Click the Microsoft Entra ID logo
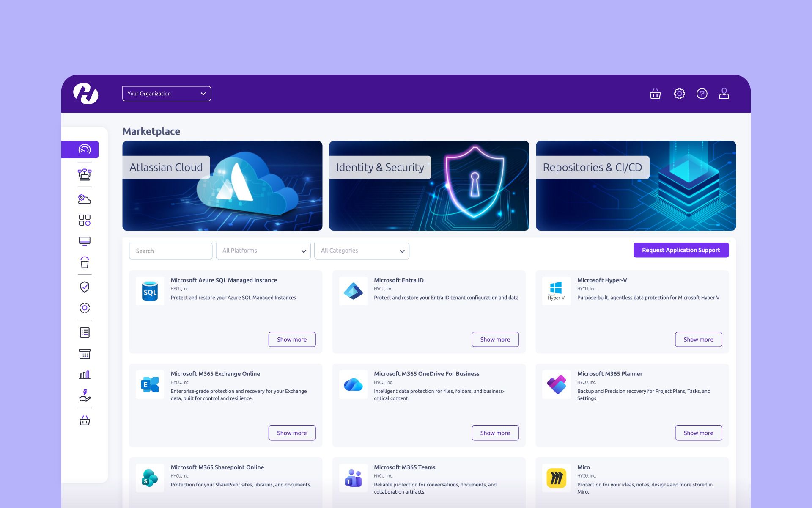This screenshot has width=812, height=508. (x=353, y=291)
